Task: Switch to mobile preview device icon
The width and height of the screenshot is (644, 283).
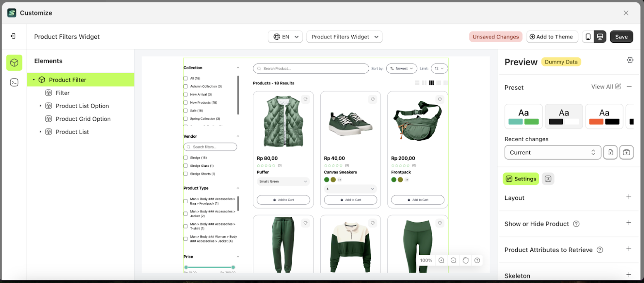Action: coord(588,37)
